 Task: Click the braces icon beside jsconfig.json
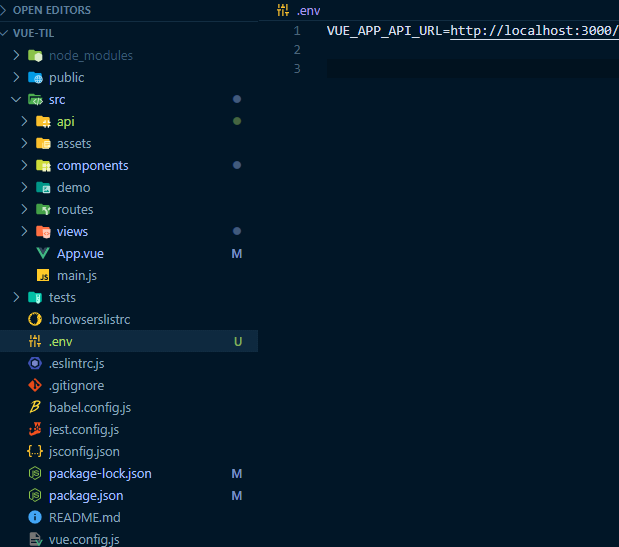point(35,451)
